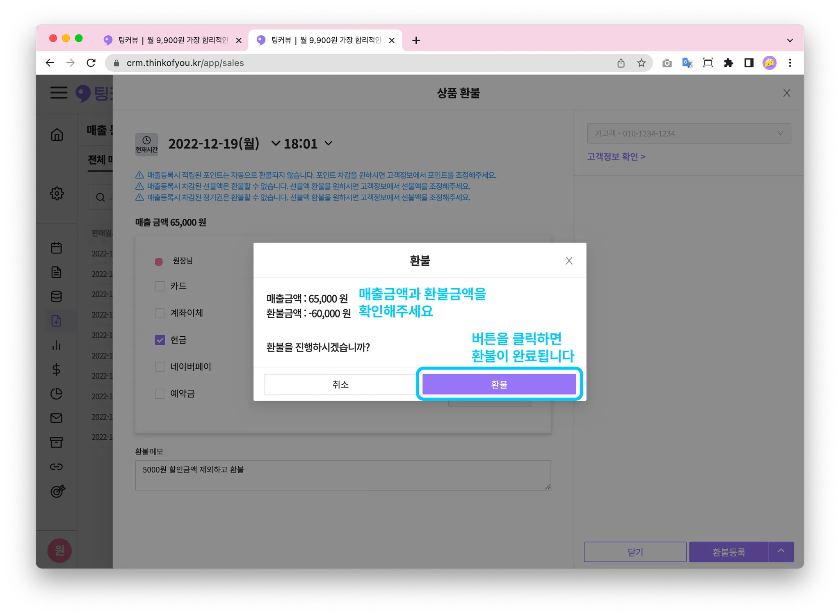Open a new browser tab
The image size is (840, 616).
416,40
